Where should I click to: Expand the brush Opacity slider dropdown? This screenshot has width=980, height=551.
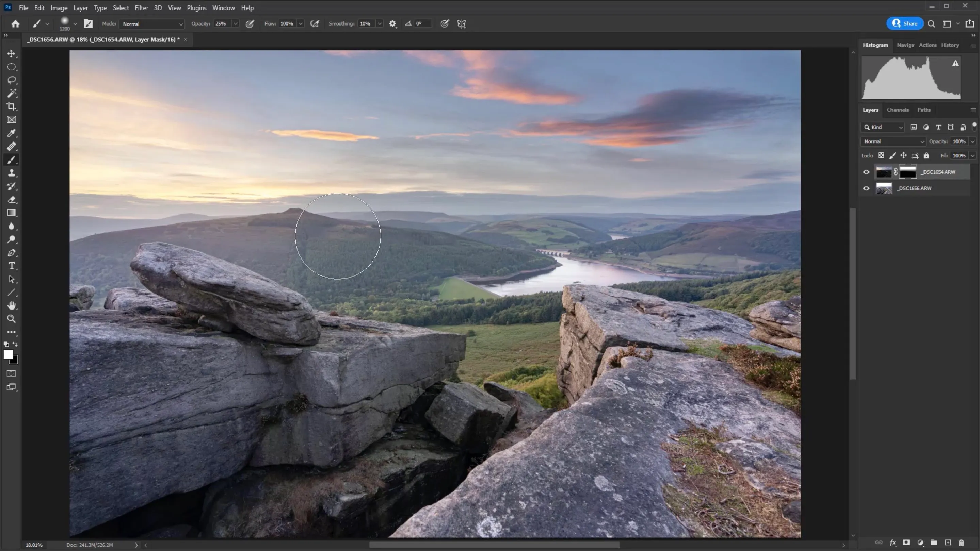click(236, 24)
